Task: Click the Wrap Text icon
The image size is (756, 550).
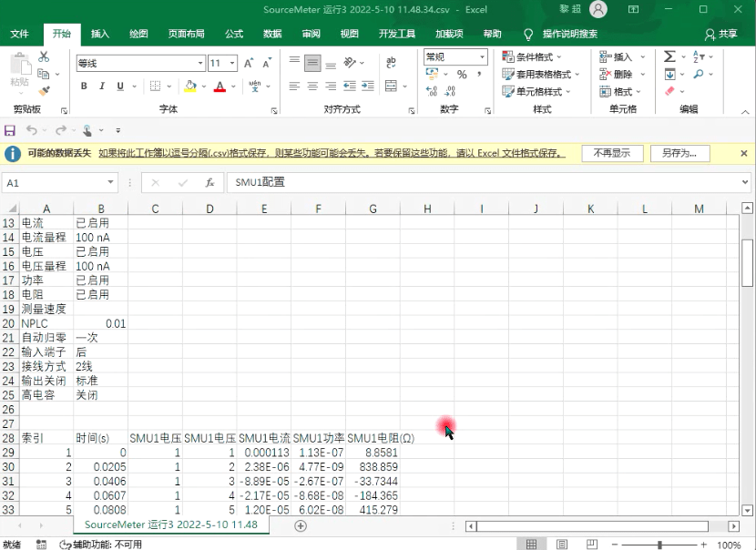Action: 391,62
